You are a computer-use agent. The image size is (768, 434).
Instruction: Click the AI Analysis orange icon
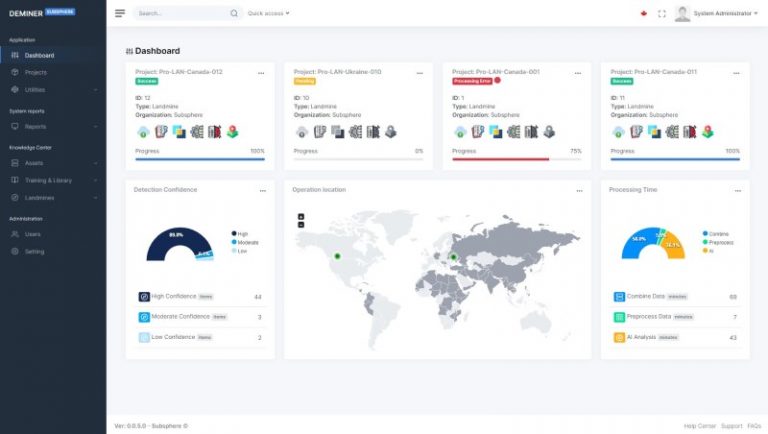(x=620, y=337)
